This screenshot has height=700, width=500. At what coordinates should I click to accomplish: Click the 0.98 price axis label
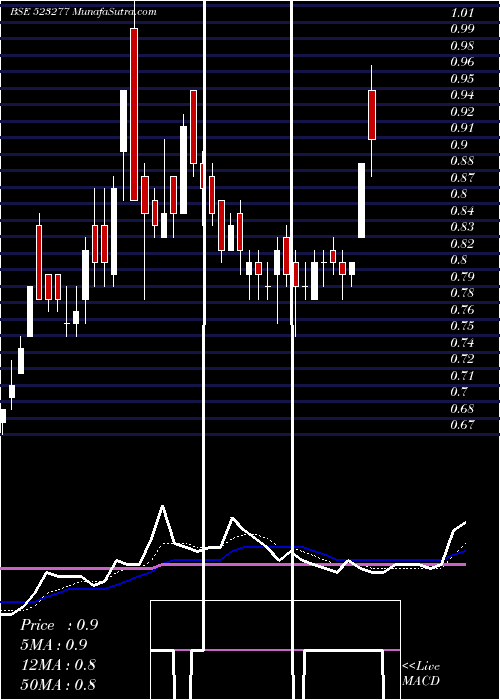coord(461,46)
